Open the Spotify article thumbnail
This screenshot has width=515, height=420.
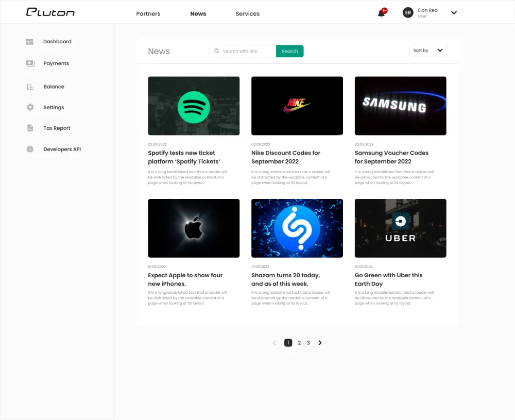pyautogui.click(x=194, y=106)
